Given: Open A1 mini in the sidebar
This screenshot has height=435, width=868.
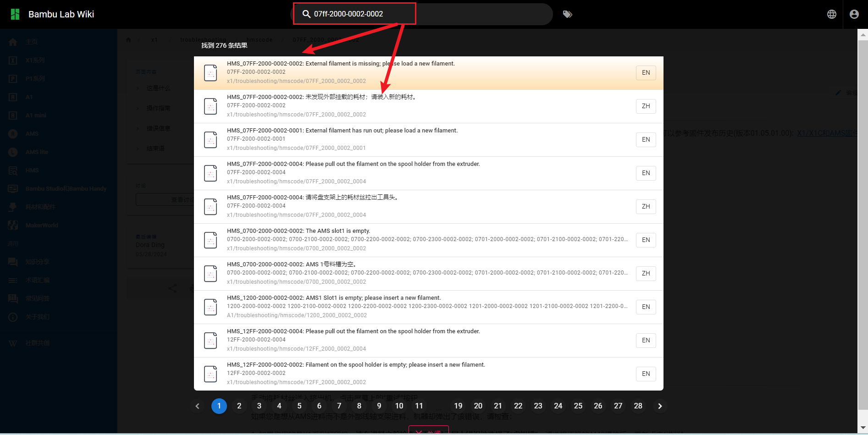Looking at the screenshot, I should click(59, 116).
